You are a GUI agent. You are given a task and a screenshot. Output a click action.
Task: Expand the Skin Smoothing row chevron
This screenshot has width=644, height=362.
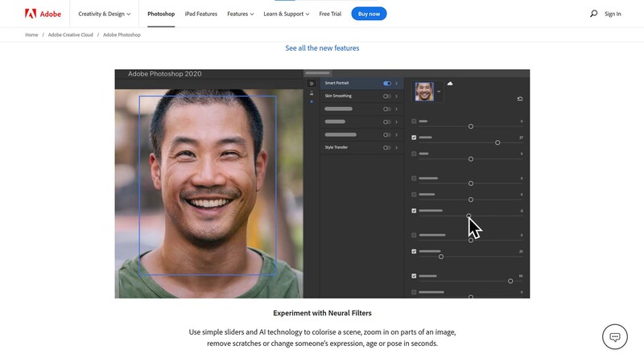[396, 96]
